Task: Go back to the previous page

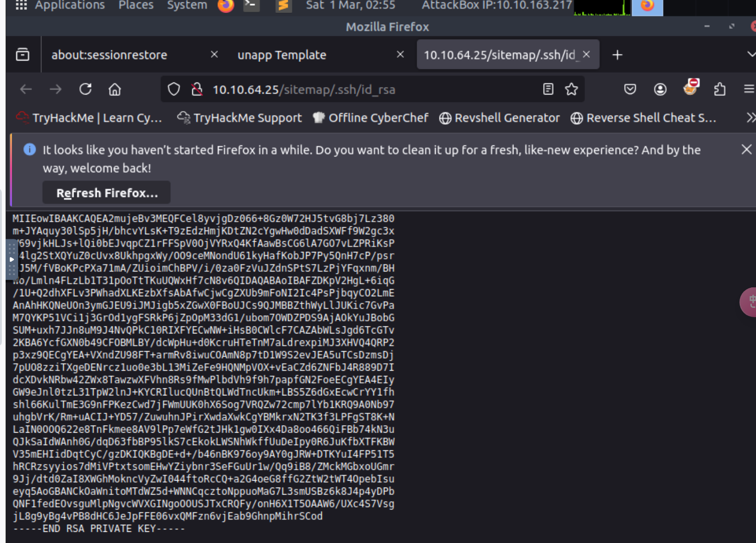Action: (26, 89)
